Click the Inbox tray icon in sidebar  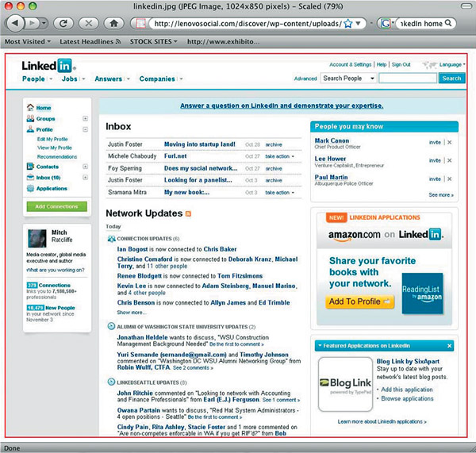[x=30, y=178]
